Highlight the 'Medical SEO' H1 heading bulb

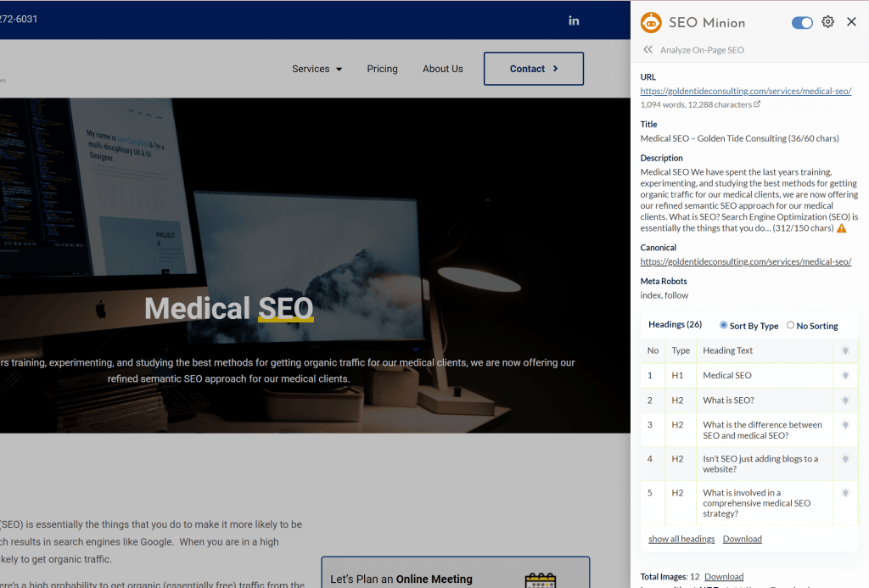(845, 375)
